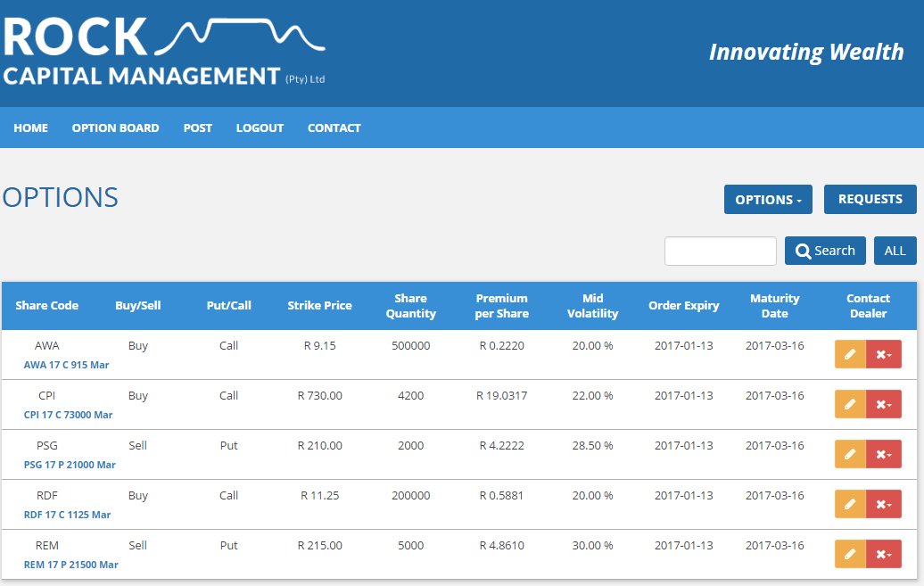Screen dimensions: 924x586
Task: Click the edit pencil icon for REM row
Action: point(850,554)
